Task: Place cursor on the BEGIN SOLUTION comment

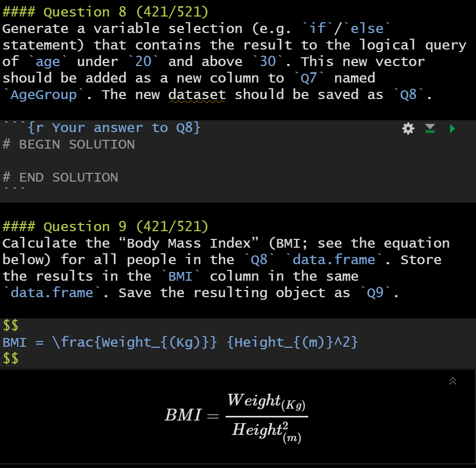Action: tap(67, 144)
